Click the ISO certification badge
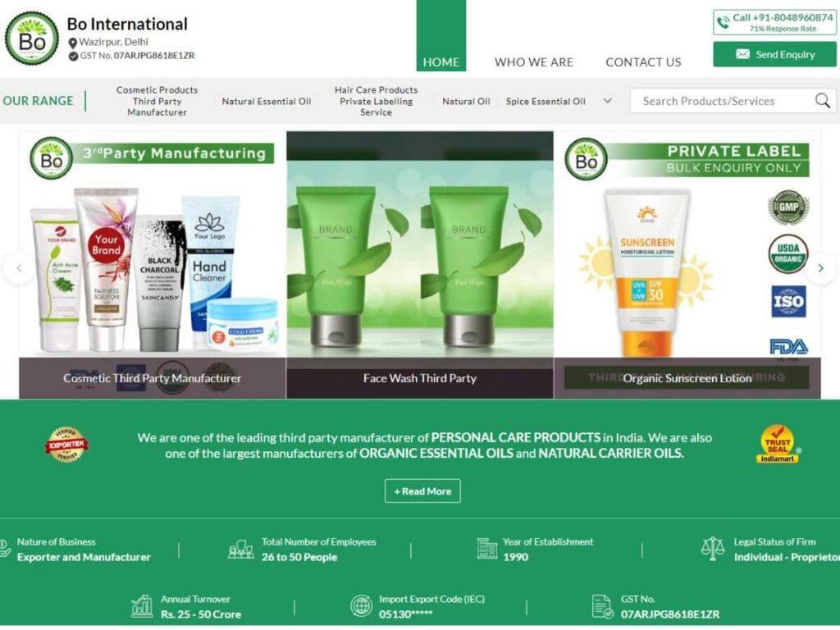Viewport: 840px width, 630px height. click(788, 301)
